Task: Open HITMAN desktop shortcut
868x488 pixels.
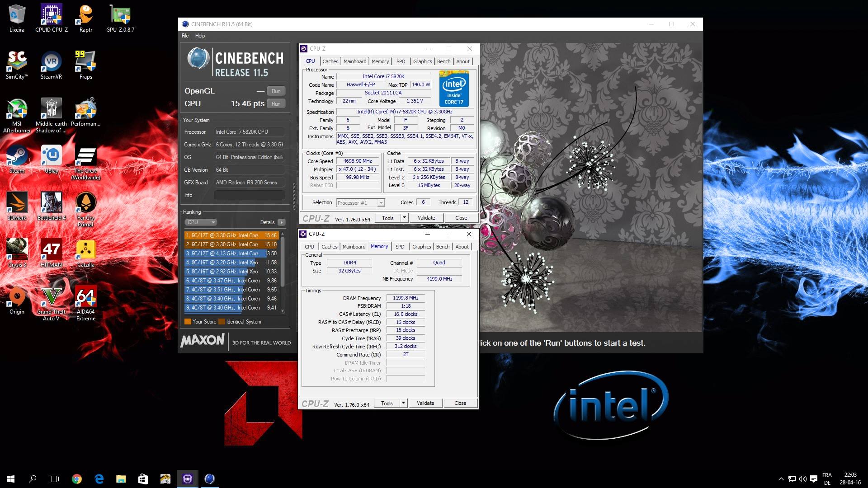Action: [52, 253]
